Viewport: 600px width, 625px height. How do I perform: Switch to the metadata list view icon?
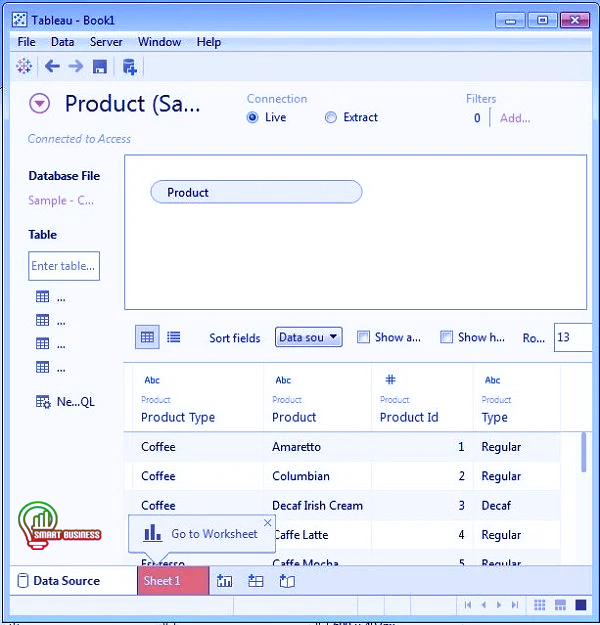click(x=173, y=337)
